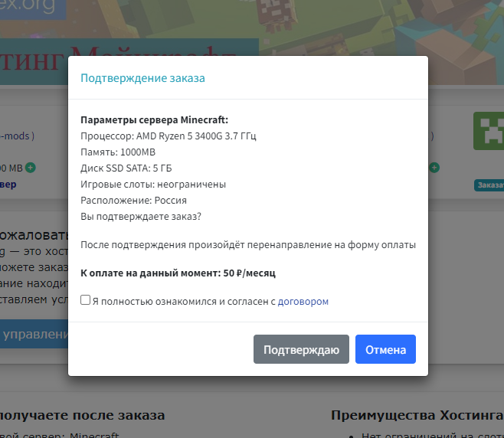Click green plus icon beside the '0 MB' memory value
The width and height of the screenshot is (504, 438).
[31, 168]
